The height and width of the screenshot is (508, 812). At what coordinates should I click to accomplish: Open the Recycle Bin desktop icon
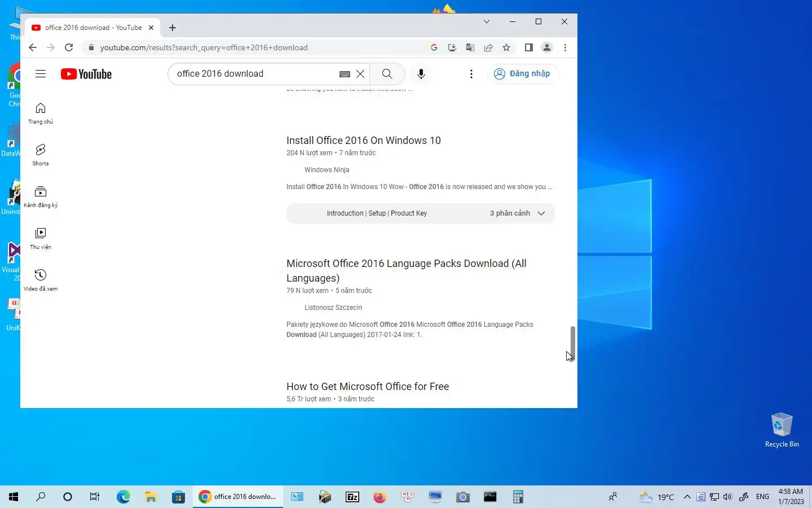782,430
